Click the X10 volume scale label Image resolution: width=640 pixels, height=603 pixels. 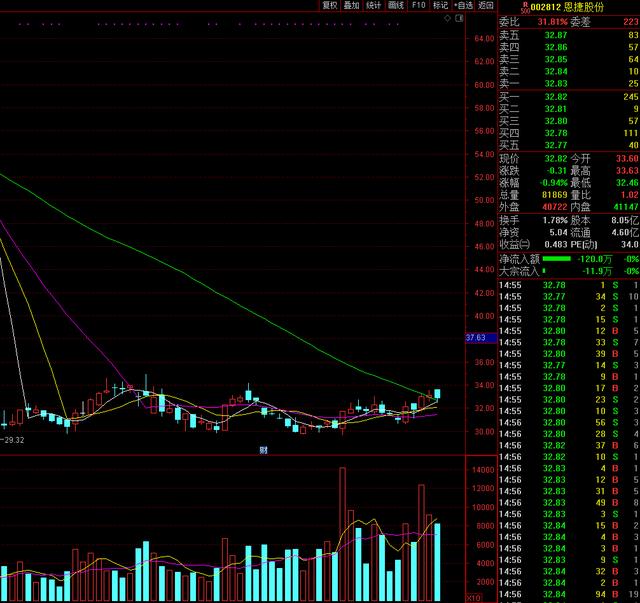coord(473,598)
